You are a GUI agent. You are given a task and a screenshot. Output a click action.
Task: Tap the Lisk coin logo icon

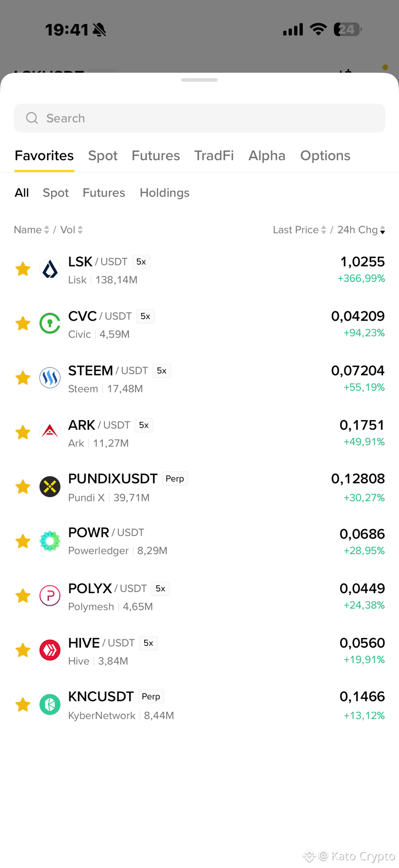tap(50, 269)
